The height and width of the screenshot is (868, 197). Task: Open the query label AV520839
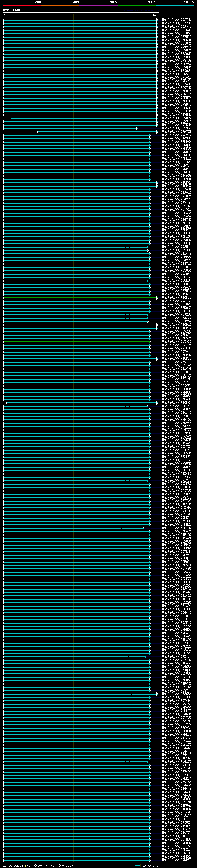click(x=11, y=10)
